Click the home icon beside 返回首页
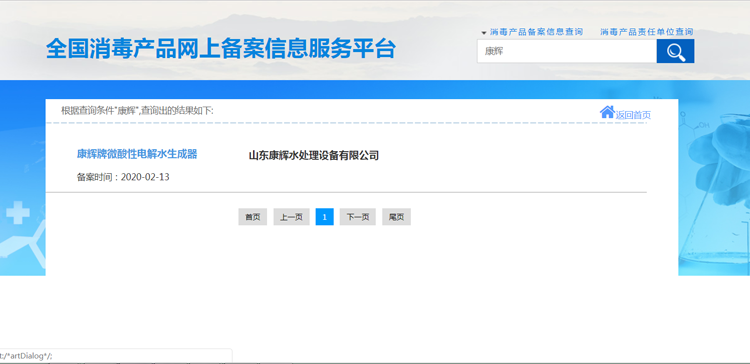Viewport: 750px width, 364px height. tap(607, 112)
